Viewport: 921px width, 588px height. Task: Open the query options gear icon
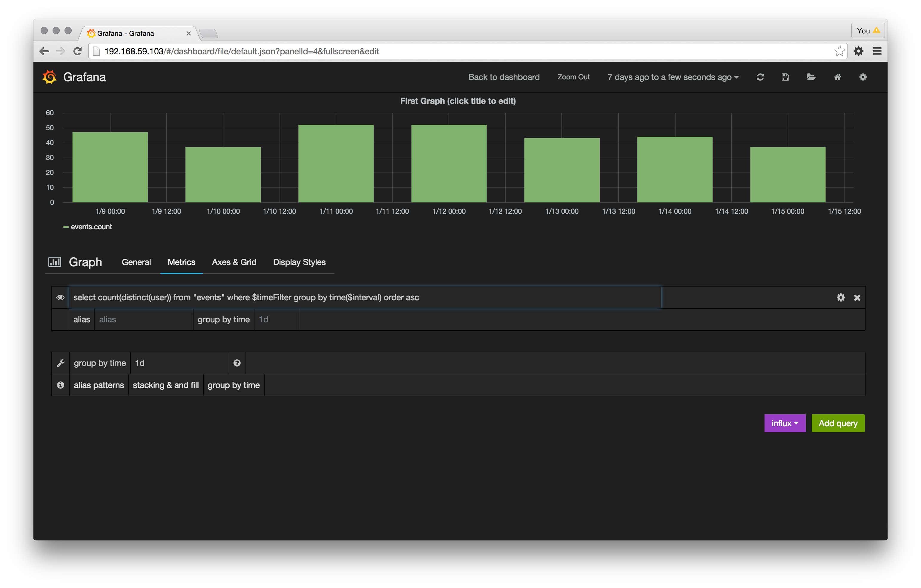[841, 297]
